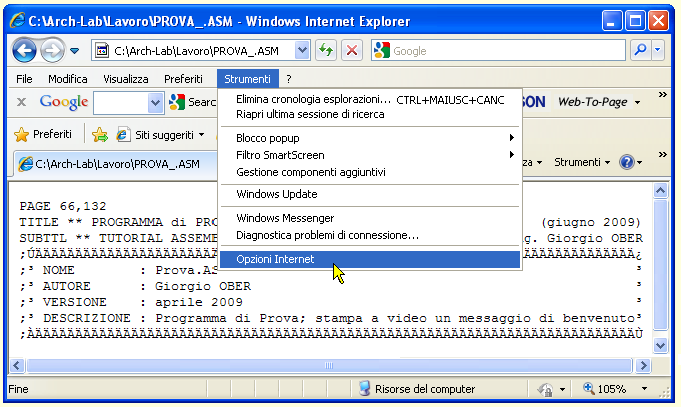Close the Google toolbar with the x
This screenshot has width=681, height=407.
21,103
